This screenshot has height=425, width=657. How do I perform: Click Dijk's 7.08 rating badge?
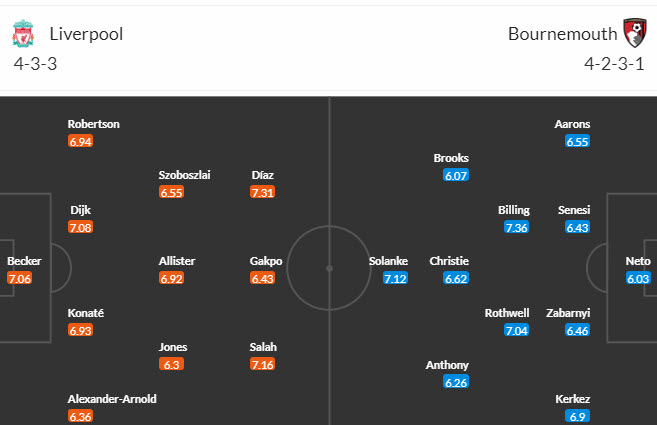[x=80, y=228]
